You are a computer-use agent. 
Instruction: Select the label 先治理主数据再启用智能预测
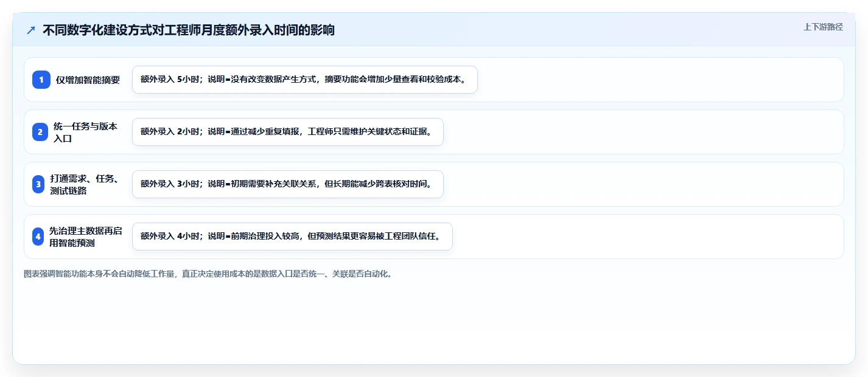pyautogui.click(x=86, y=237)
